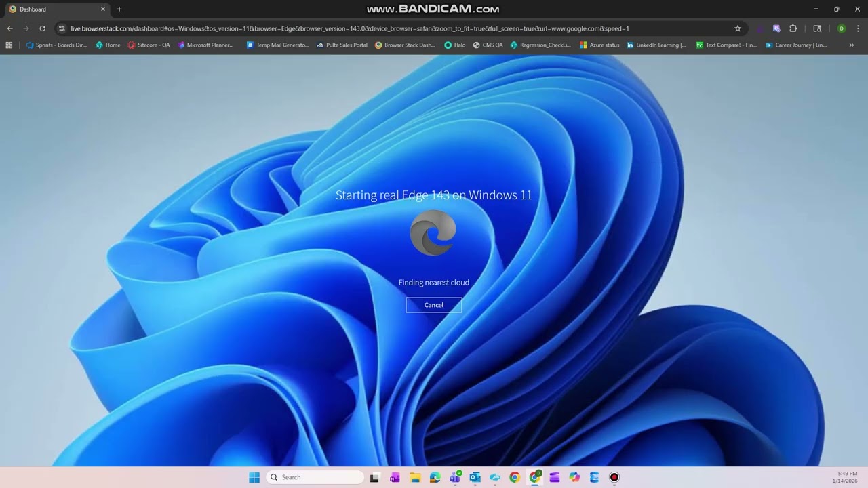Click the Chrome back arrow
The height and width of the screenshot is (488, 868).
[9, 28]
